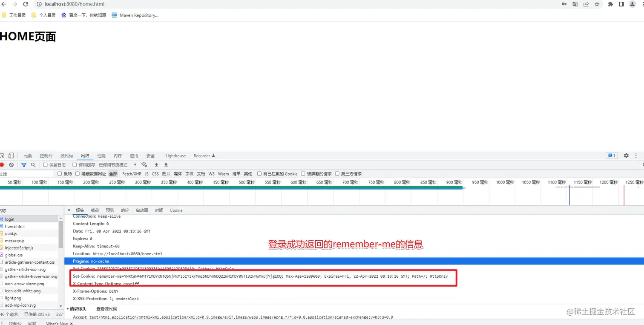Open the 百度一下 bookmark
This screenshot has width=644, height=325.
click(84, 15)
